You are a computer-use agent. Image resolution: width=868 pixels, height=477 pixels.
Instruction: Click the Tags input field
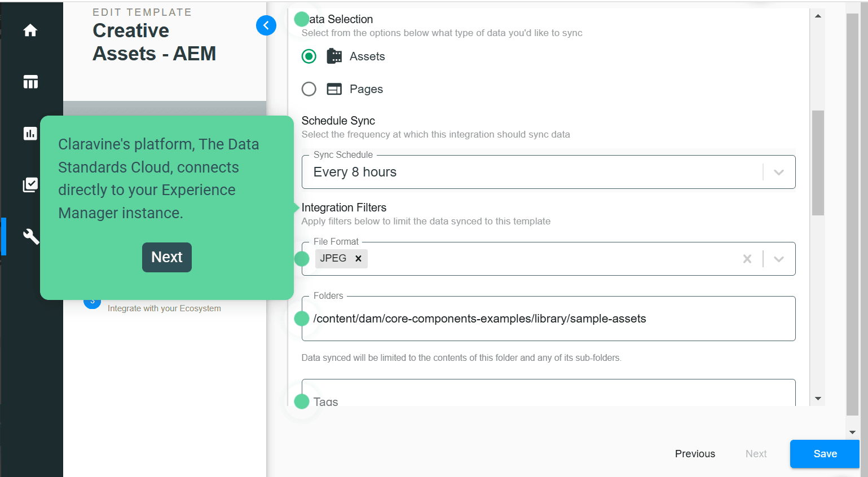coord(548,393)
